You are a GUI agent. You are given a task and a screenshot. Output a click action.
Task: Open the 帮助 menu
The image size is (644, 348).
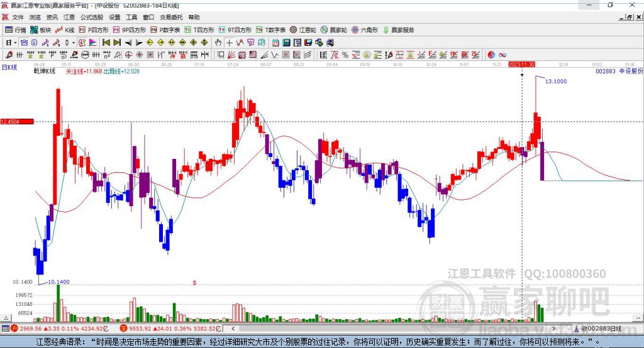194,17
